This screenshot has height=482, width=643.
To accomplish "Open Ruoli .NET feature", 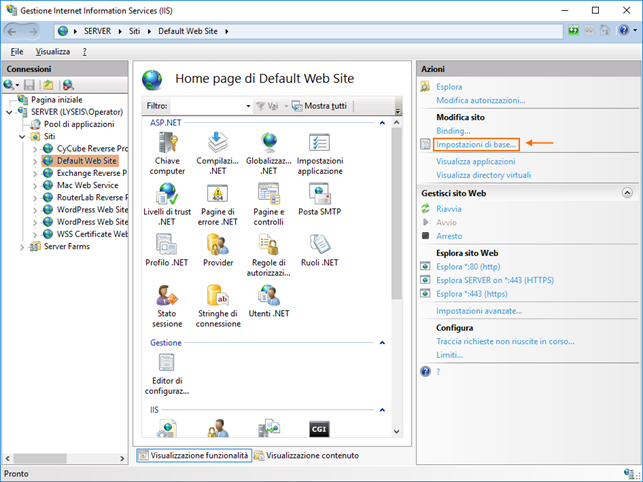I will 320,251.
